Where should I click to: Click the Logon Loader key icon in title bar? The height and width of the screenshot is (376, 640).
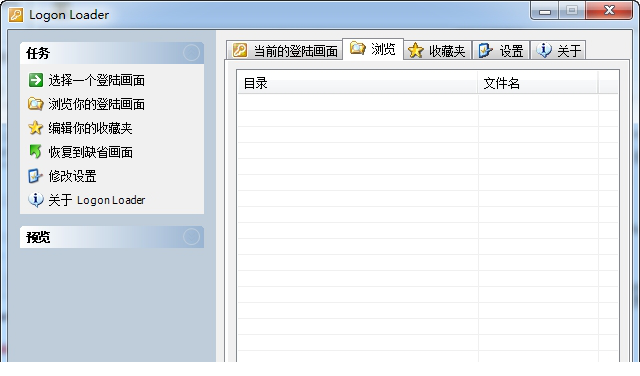point(16,15)
